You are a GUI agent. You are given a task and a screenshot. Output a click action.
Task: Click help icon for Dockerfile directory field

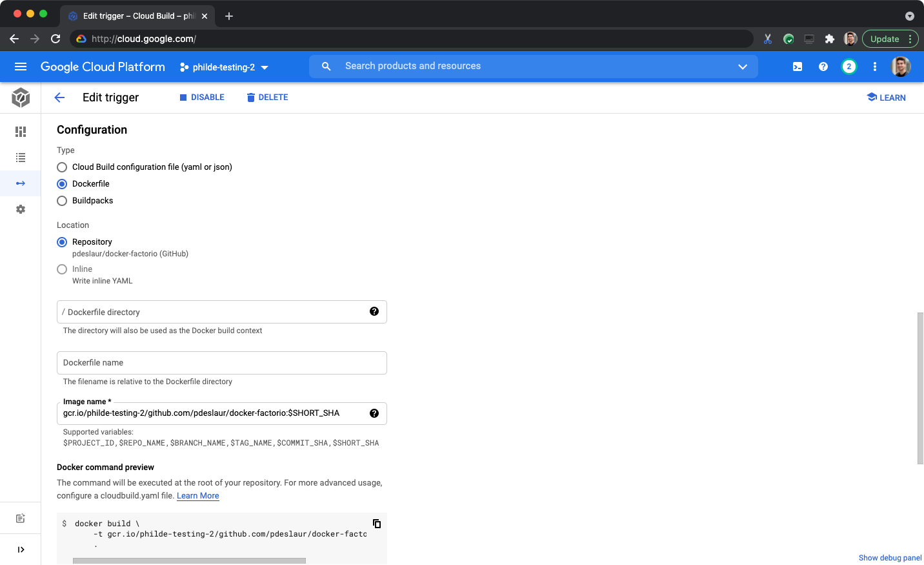click(374, 311)
